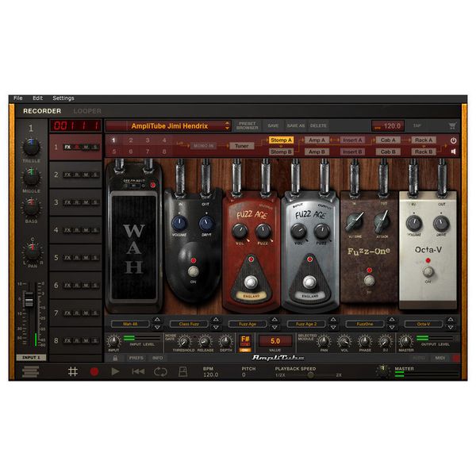Open the Class Fuzz stomp selector

[189, 324]
